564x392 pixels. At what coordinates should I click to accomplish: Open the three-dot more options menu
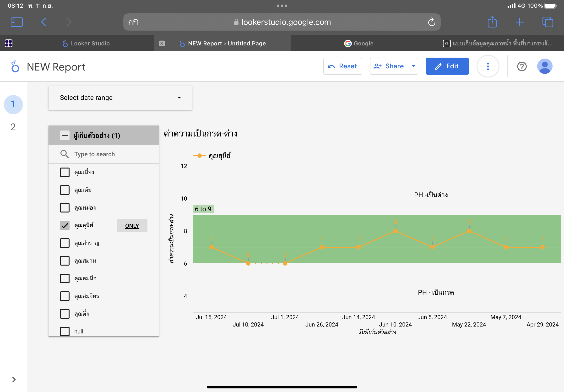(x=488, y=66)
